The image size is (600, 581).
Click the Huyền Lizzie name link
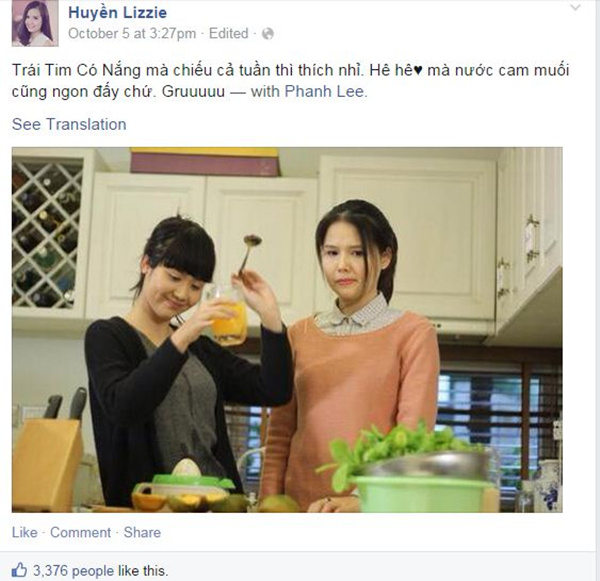coord(117,13)
